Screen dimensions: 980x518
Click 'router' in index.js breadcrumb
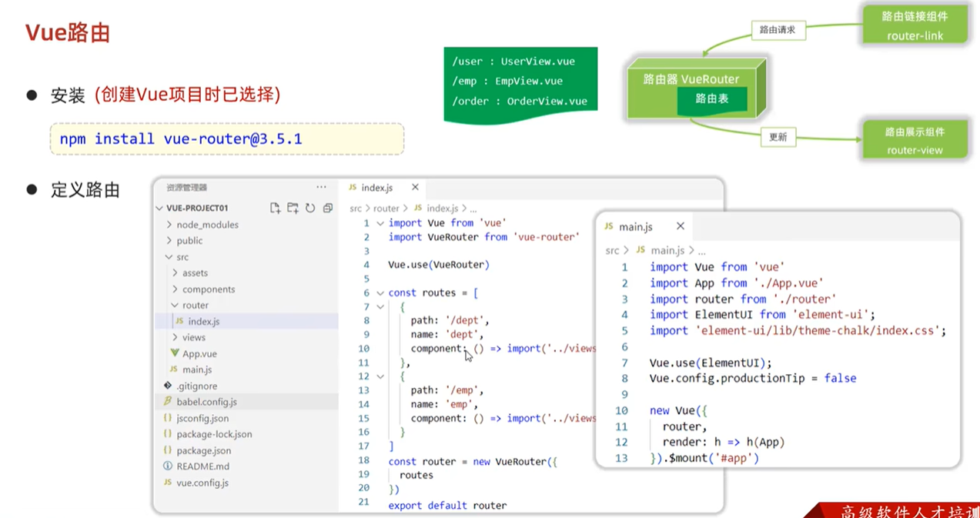[x=386, y=209]
